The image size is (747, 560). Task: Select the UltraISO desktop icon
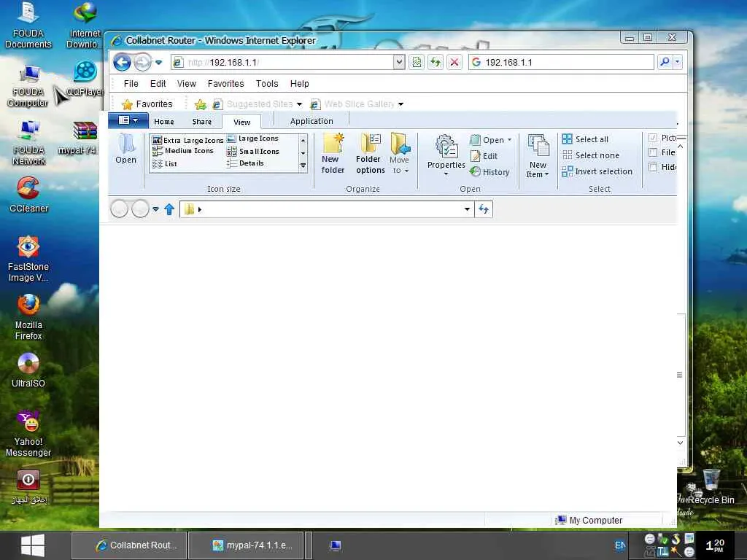[x=28, y=370]
